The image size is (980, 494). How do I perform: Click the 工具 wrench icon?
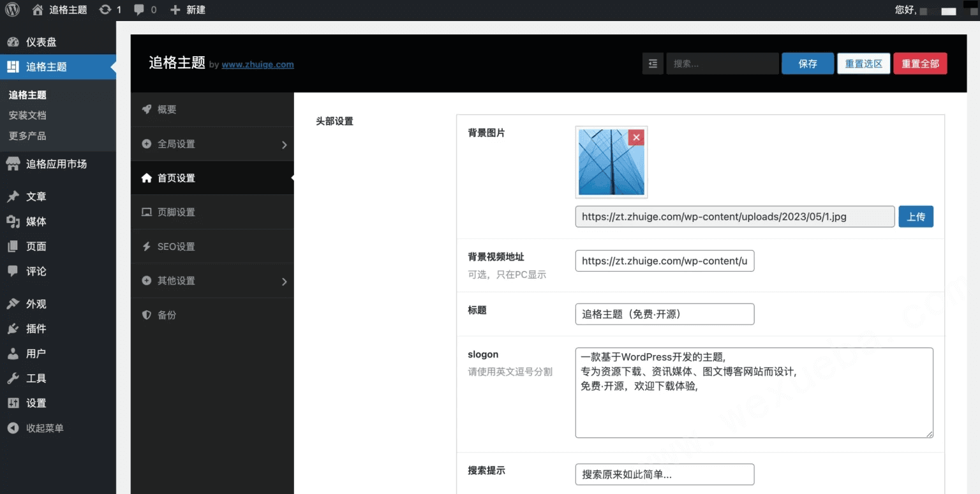point(13,378)
